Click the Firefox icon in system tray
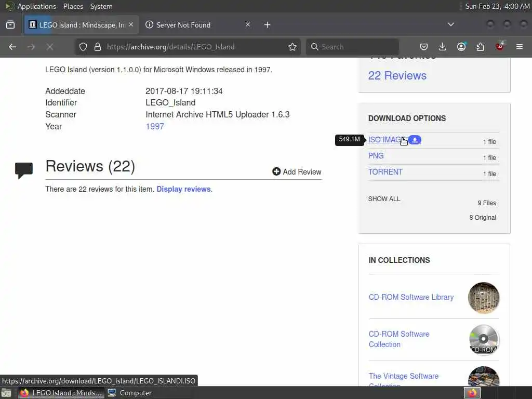This screenshot has height=399, width=532. (472, 393)
